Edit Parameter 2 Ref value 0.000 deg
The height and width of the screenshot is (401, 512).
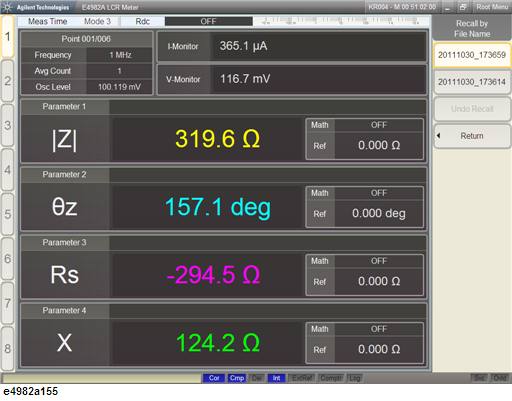click(x=379, y=214)
